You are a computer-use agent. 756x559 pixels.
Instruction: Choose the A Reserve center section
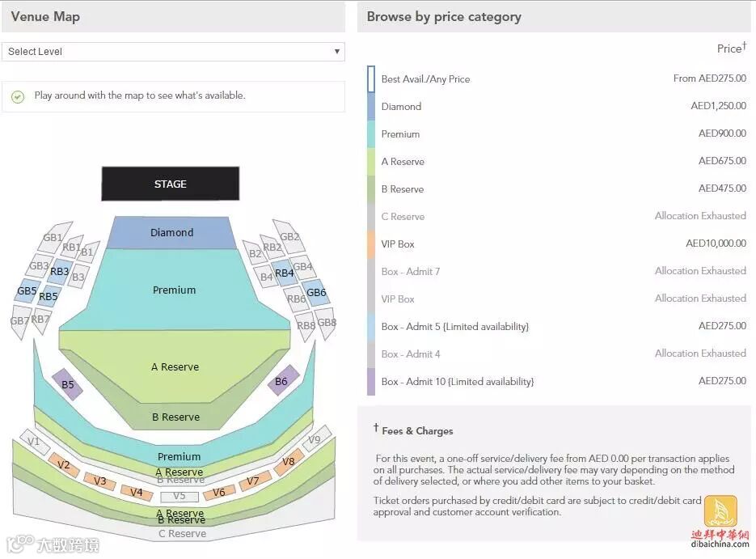175,366
